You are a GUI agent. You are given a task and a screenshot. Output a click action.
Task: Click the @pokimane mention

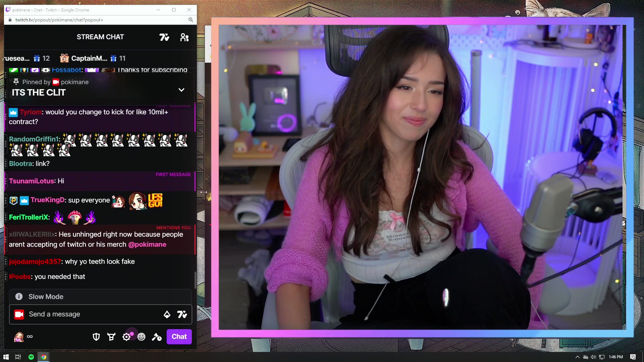click(147, 244)
